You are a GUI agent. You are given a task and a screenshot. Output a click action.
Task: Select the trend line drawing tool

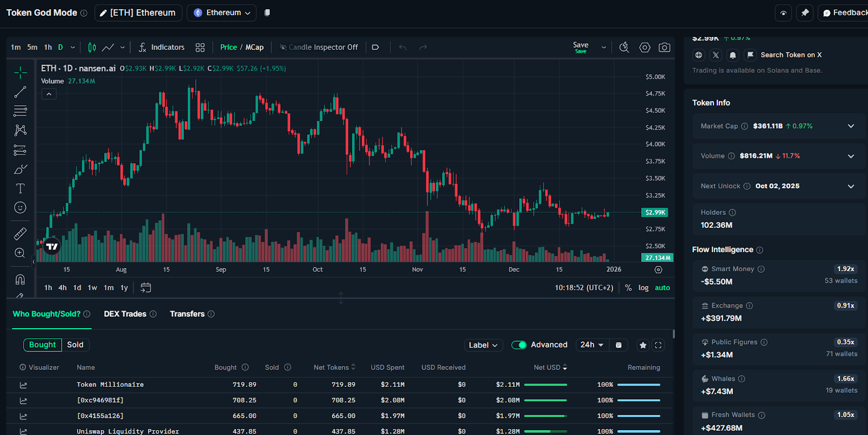point(20,92)
